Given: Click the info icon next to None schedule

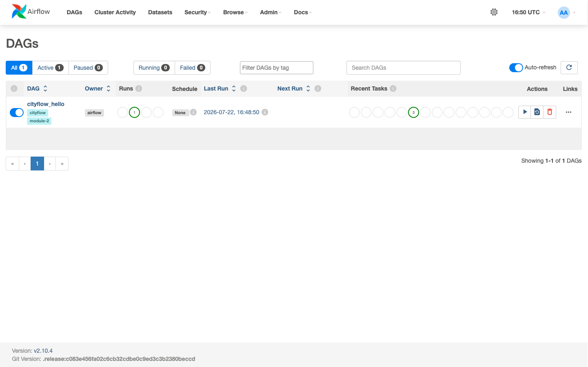Looking at the screenshot, I should 193,112.
